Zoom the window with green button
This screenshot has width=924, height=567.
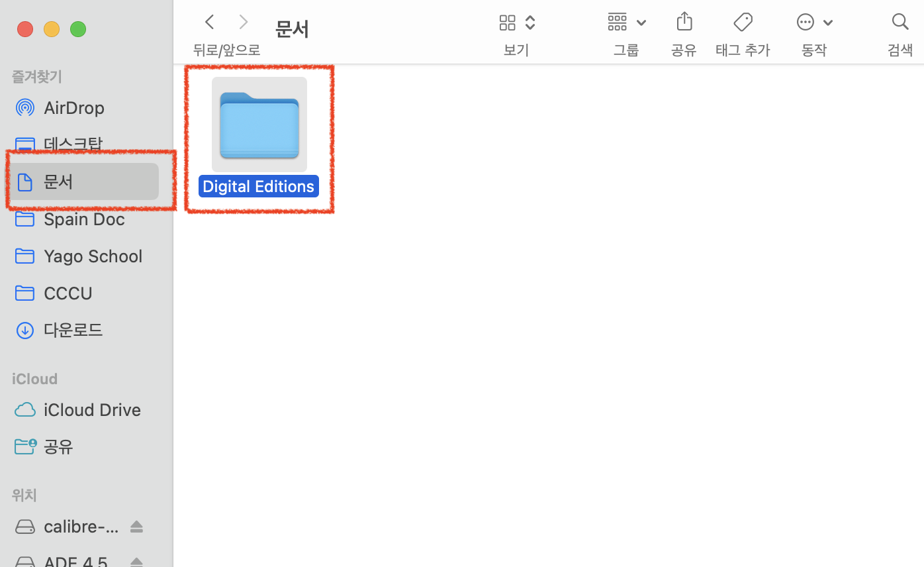(78, 29)
